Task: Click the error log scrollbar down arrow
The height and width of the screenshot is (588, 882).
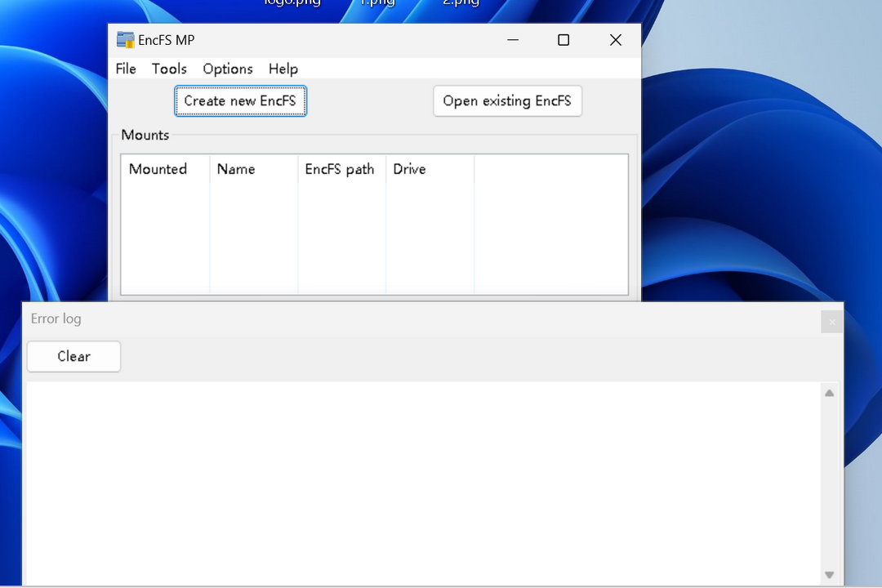Action: (829, 574)
